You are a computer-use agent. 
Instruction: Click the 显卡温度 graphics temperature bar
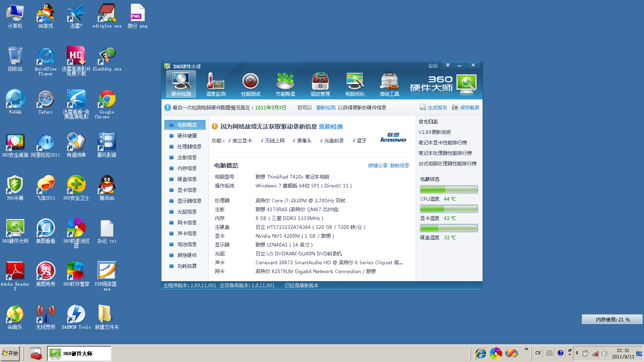pyautogui.click(x=449, y=209)
